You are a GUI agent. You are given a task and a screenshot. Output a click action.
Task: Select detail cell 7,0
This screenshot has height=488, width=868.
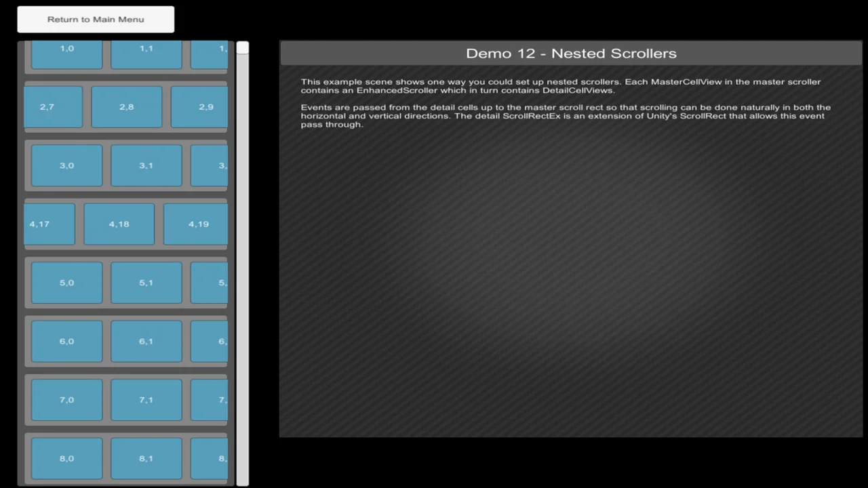(66, 400)
